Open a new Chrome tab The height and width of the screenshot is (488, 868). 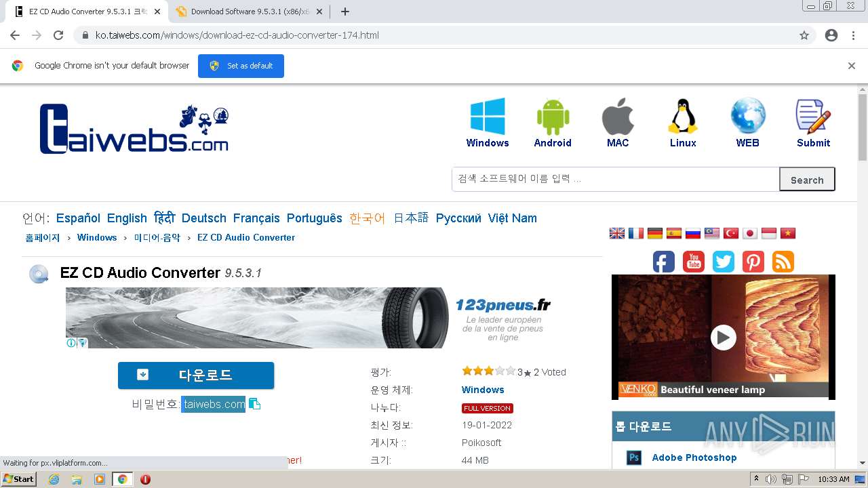pos(344,12)
